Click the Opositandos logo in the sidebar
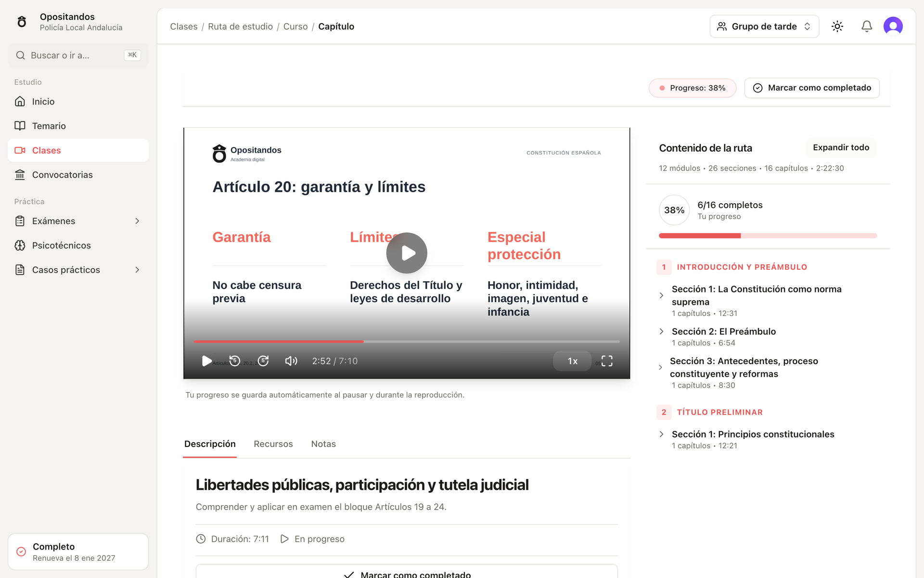Screen dimensions: 924x578 (22, 22)
